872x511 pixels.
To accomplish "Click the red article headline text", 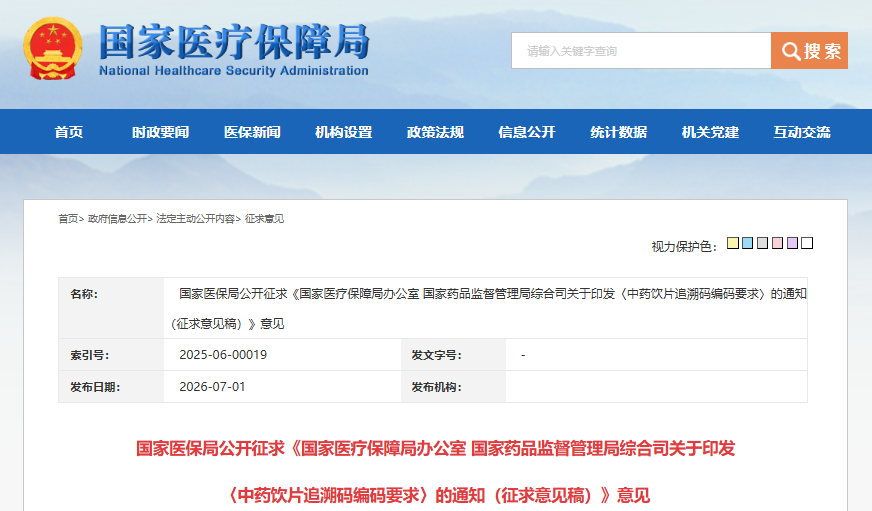I will (x=436, y=472).
